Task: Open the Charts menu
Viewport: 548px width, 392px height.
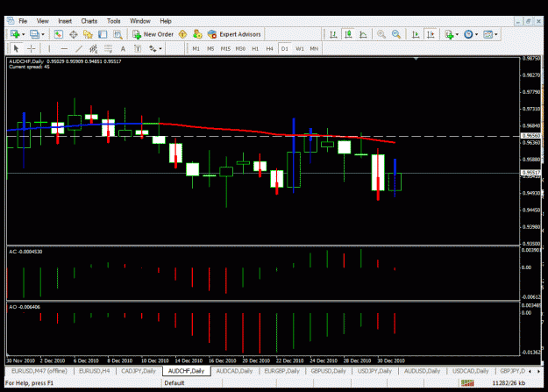Action: [89, 21]
